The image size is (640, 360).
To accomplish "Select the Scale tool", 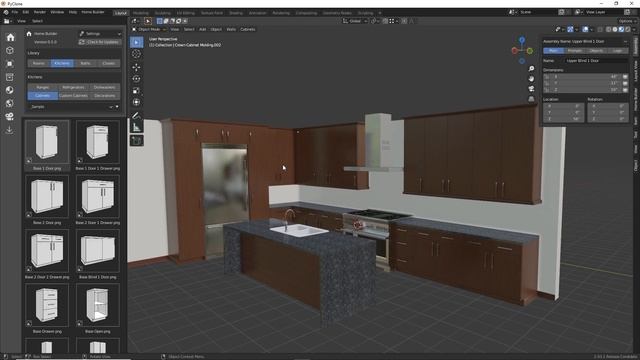I will point(136,91).
